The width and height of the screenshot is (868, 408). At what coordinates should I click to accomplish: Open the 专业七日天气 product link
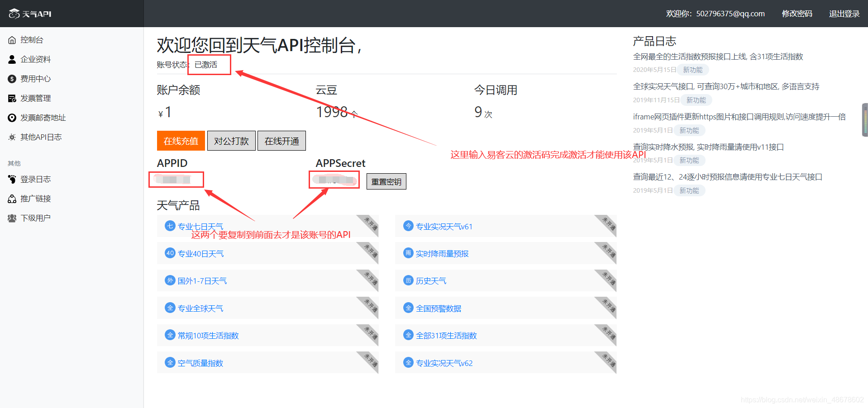pos(200,227)
